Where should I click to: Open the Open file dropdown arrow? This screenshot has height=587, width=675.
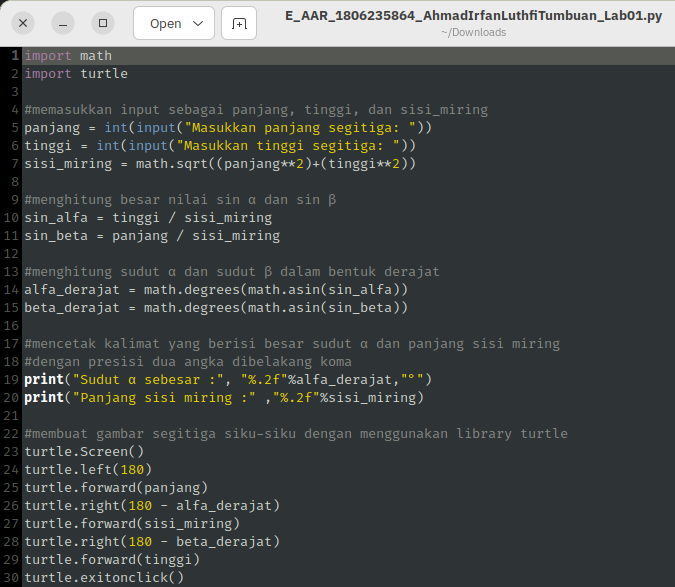tap(198, 23)
